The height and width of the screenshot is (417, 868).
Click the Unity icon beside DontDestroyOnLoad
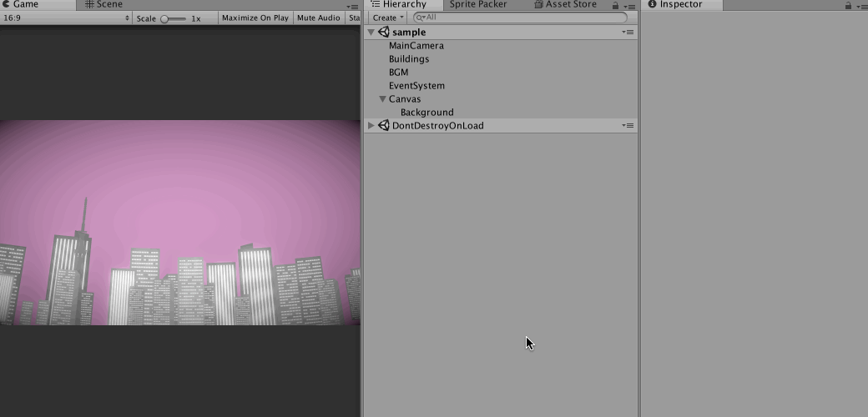click(x=384, y=126)
